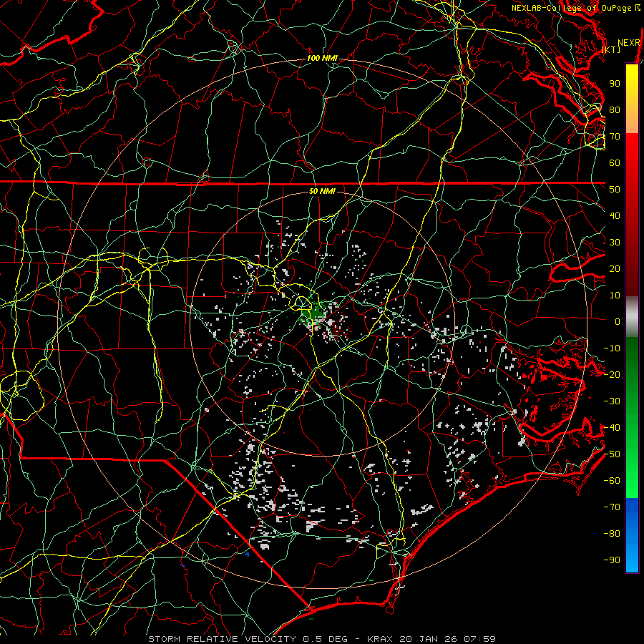
Task: Select the 100 NMI range ring label
Action: (x=322, y=59)
